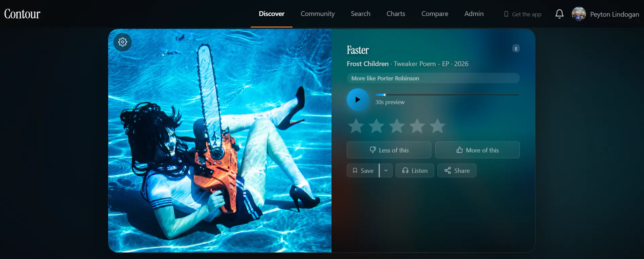Click the More like Porter Robinson chip
This screenshot has width=644, height=259.
[433, 78]
